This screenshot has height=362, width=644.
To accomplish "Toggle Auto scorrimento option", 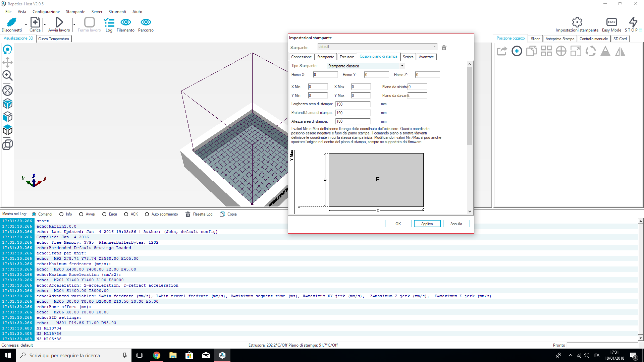I will [147, 214].
